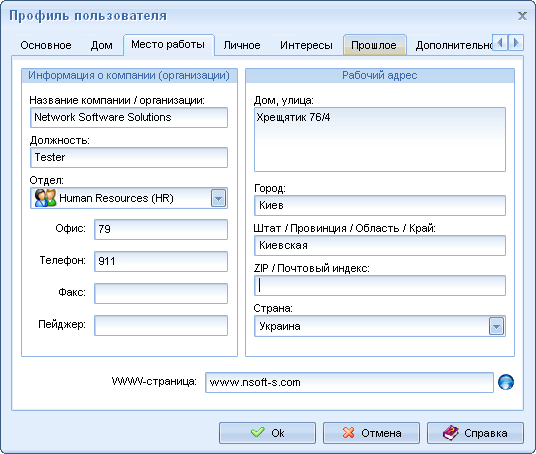Viewport: 536px width, 454px height.
Task: Click the book icon on Справка
Action: pos(451,432)
